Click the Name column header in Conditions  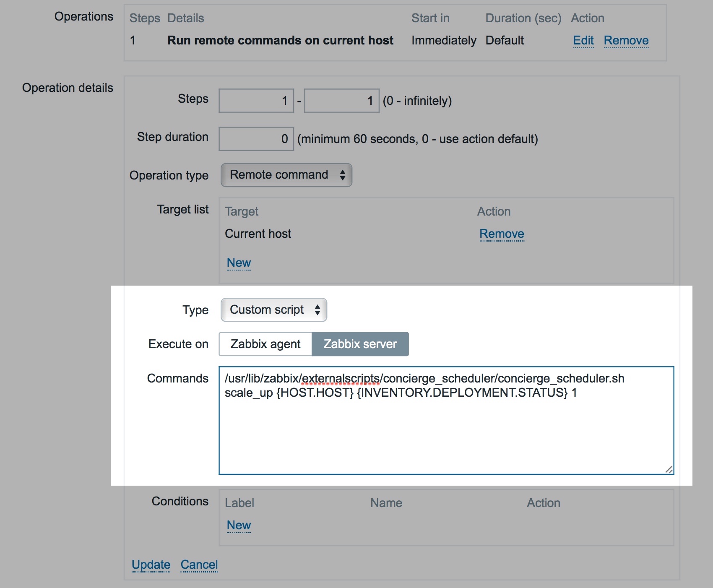[x=386, y=503]
